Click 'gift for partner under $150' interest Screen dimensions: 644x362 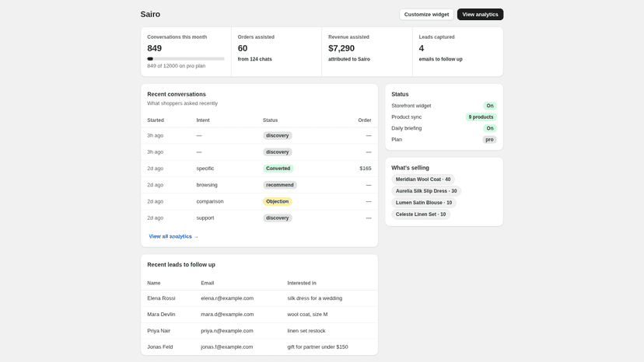coord(317,346)
